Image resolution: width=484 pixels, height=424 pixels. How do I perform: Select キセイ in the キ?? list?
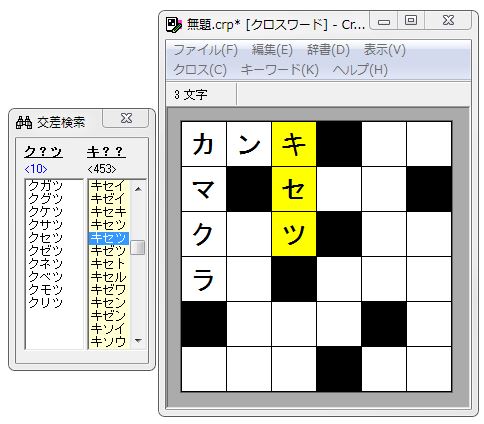point(108,186)
